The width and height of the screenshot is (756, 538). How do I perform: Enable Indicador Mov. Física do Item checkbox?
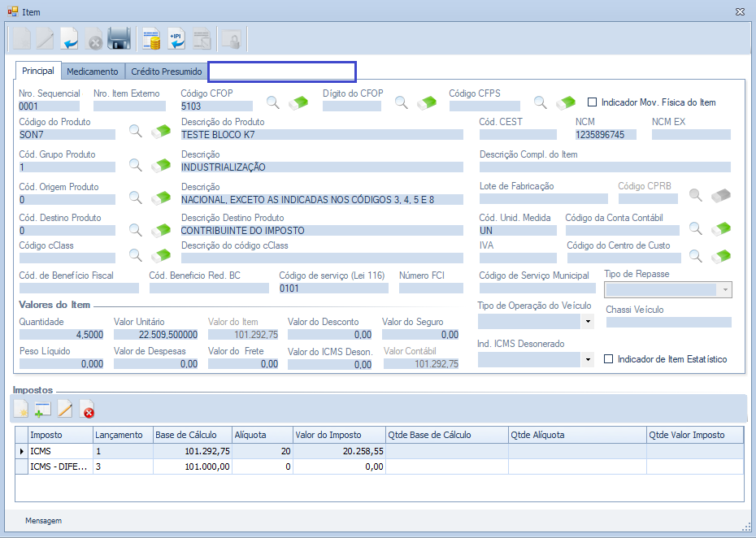[x=593, y=102]
